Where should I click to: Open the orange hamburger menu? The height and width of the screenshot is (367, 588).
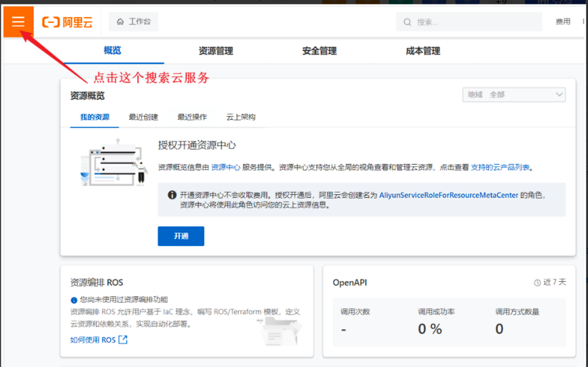[18, 21]
